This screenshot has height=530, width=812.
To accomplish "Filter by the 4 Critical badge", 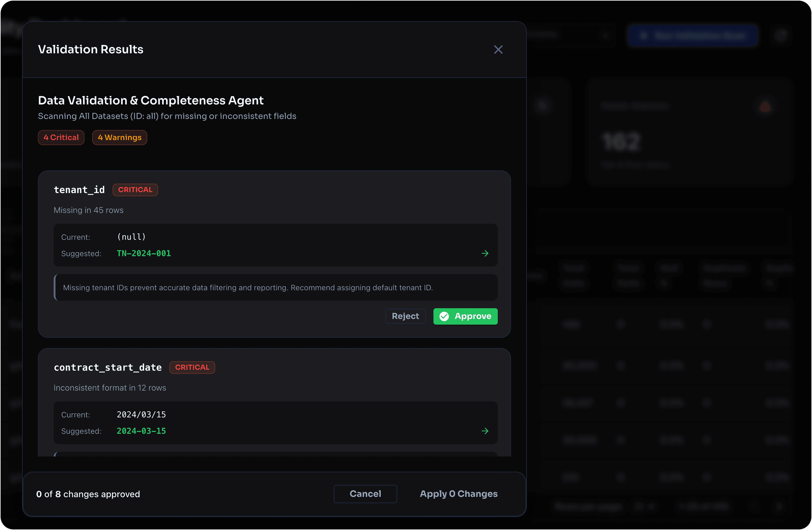I will click(x=61, y=138).
